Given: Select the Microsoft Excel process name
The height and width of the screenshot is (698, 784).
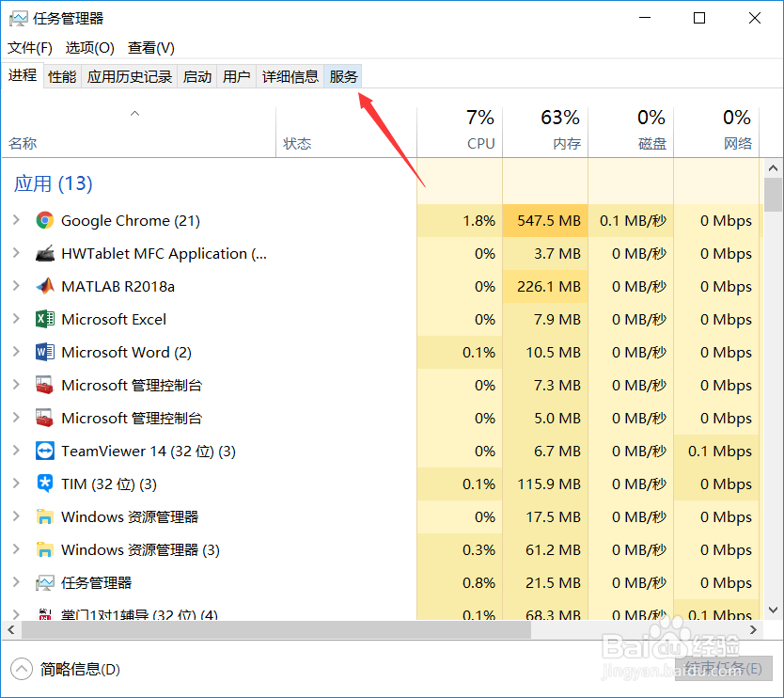Looking at the screenshot, I should point(114,319).
